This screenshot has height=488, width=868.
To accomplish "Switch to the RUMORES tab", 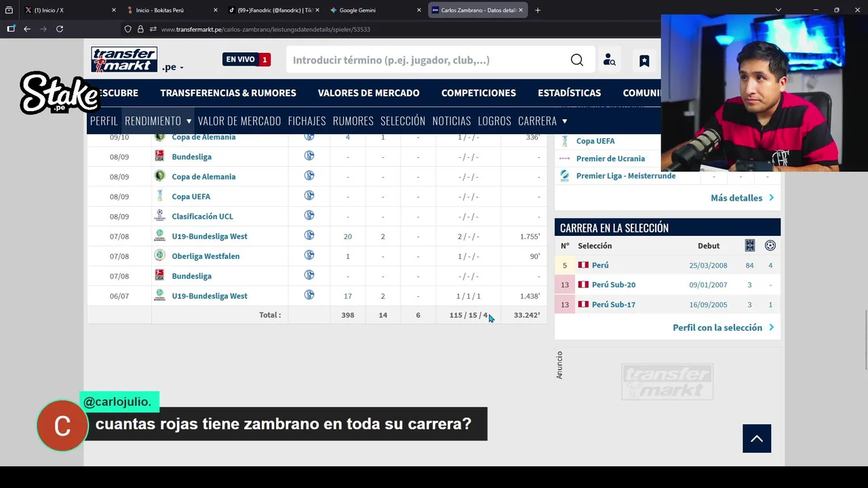I will point(353,121).
